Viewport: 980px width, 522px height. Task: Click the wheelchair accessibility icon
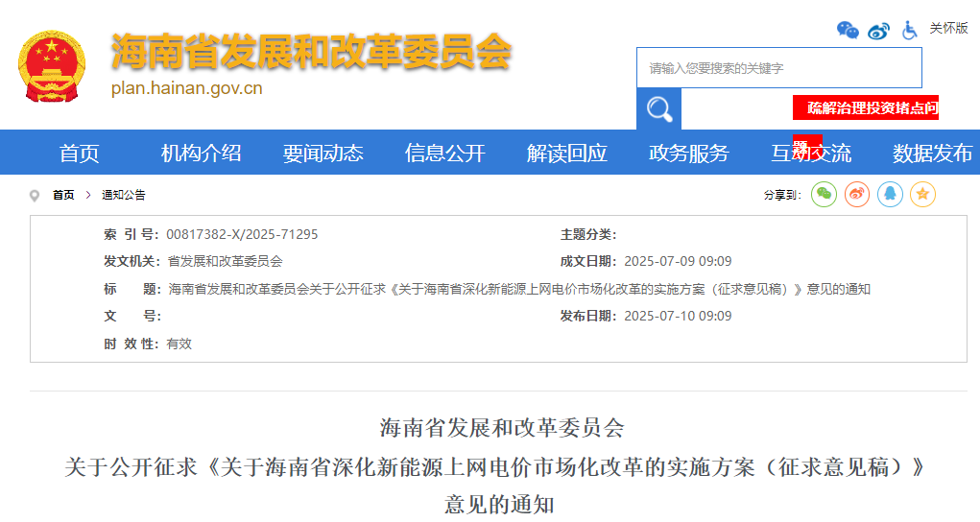point(909,30)
